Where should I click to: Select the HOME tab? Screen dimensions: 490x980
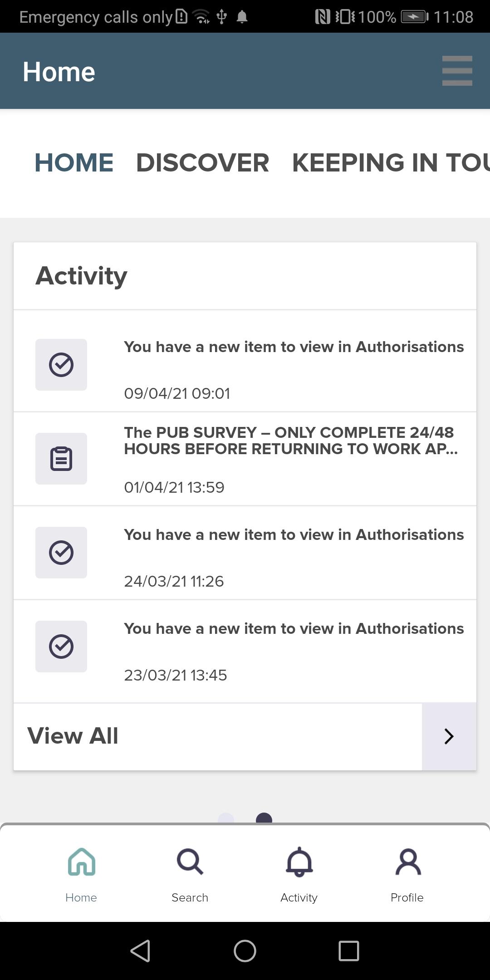(x=74, y=163)
